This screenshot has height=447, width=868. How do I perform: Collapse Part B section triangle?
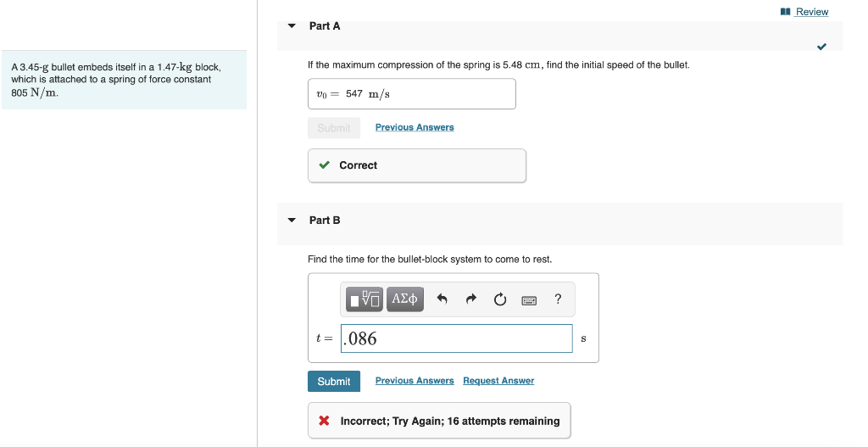pyautogui.click(x=292, y=221)
